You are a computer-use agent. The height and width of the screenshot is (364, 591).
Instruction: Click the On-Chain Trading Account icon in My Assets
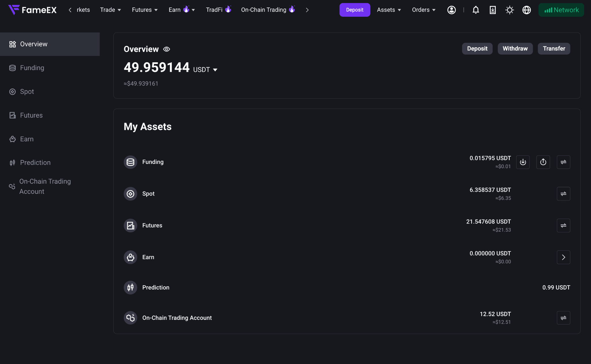pyautogui.click(x=130, y=318)
